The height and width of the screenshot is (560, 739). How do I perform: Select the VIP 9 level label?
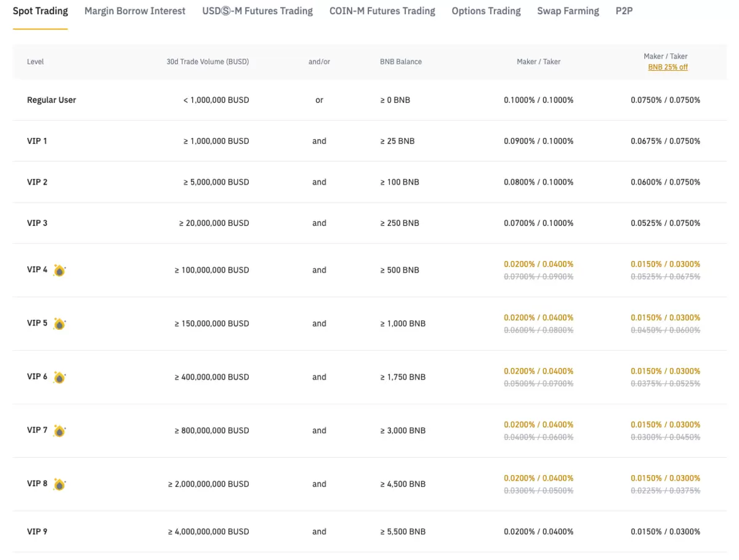[37, 532]
